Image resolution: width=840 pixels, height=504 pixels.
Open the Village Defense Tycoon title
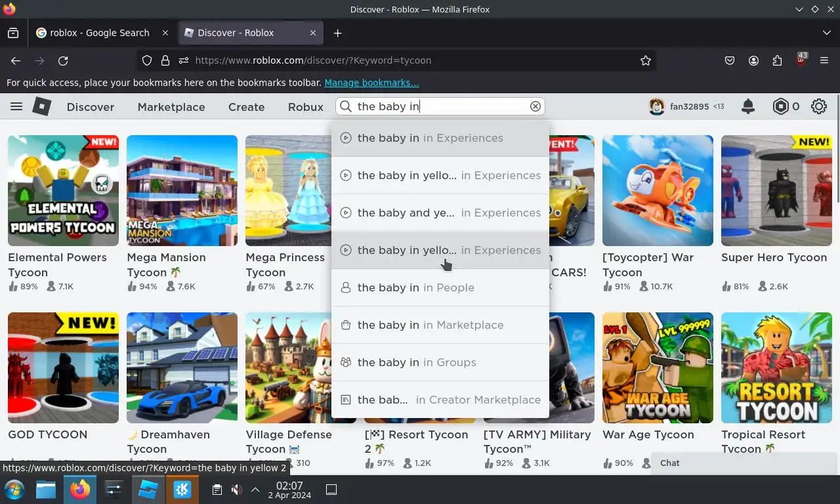[289, 442]
